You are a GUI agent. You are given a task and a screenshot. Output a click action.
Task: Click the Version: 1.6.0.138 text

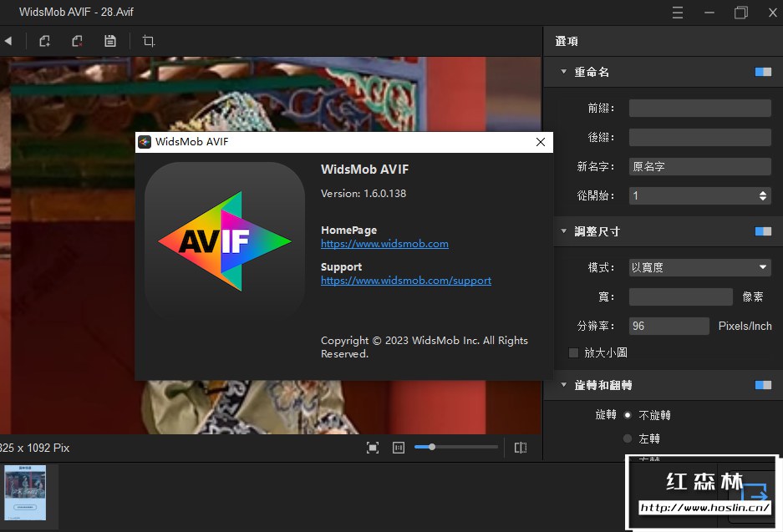(x=363, y=194)
